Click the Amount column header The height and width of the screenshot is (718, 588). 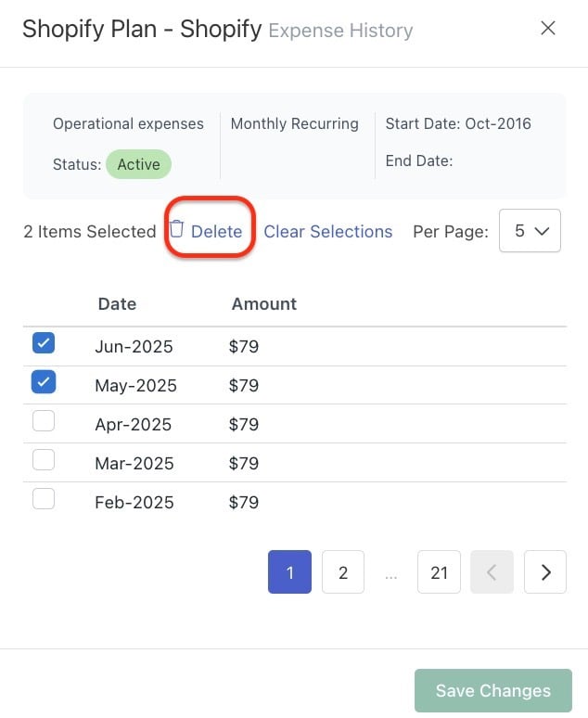coord(264,304)
